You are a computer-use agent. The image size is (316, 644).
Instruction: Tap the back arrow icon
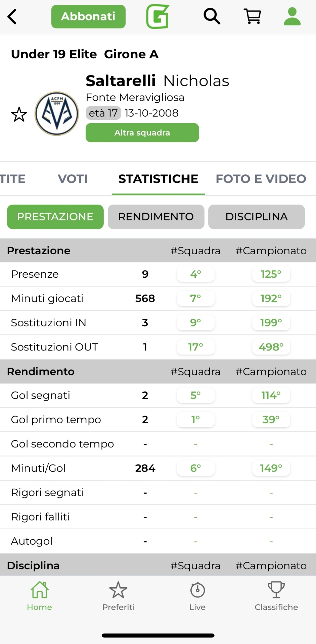12,16
